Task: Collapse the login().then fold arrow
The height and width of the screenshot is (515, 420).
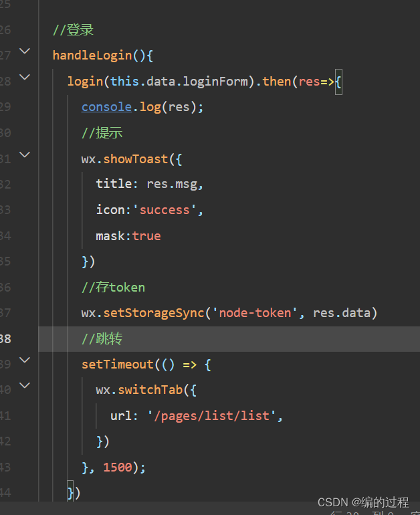Action: point(25,77)
